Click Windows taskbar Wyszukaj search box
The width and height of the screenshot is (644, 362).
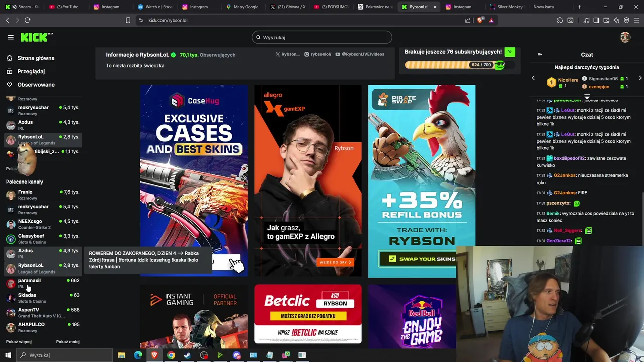tap(64, 355)
